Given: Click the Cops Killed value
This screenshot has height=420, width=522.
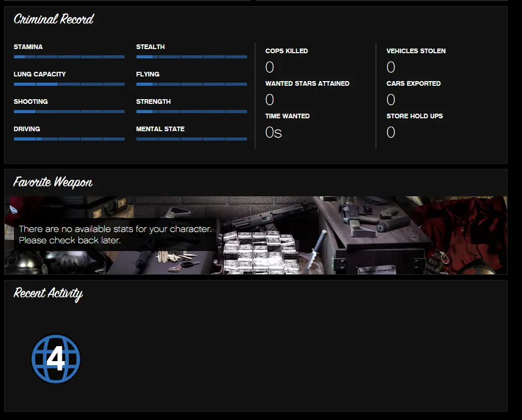Looking at the screenshot, I should [x=270, y=67].
